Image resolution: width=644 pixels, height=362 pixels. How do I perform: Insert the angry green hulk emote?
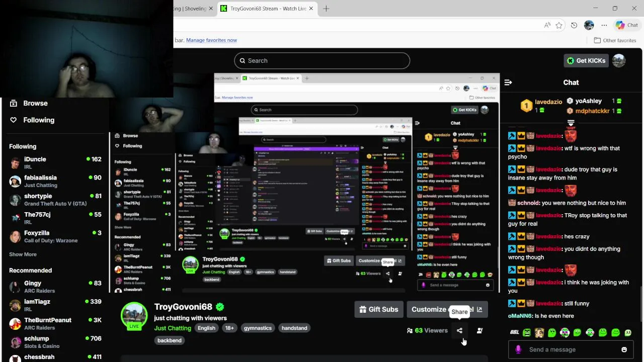pos(527,332)
